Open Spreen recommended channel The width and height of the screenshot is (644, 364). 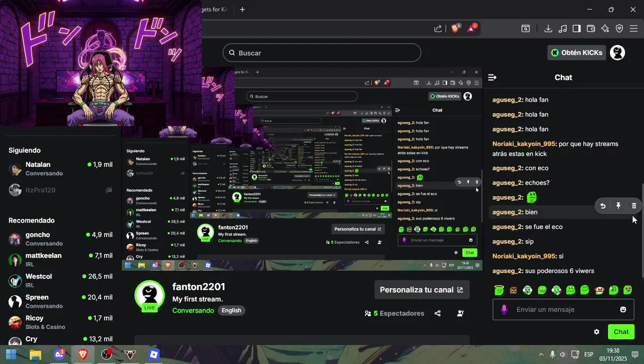point(61,301)
